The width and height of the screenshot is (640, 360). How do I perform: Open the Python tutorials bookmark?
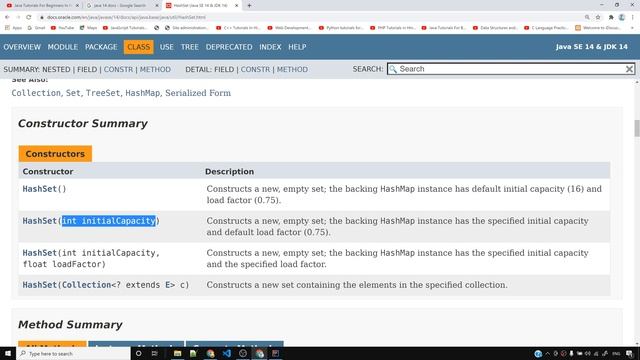(x=341, y=28)
